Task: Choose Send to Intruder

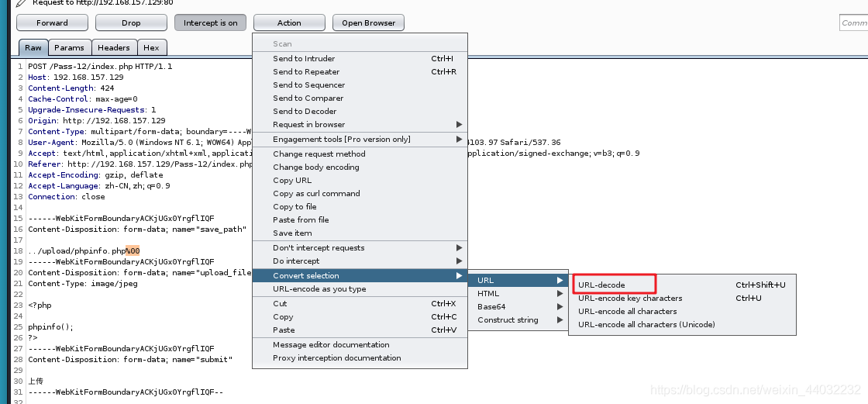Action: pos(360,59)
